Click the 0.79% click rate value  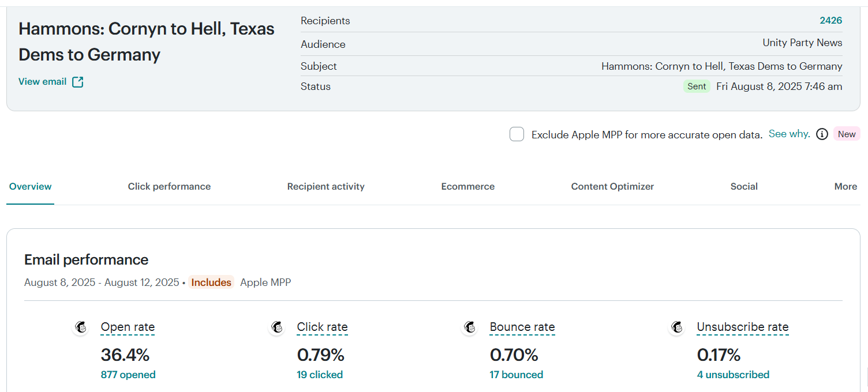click(320, 354)
